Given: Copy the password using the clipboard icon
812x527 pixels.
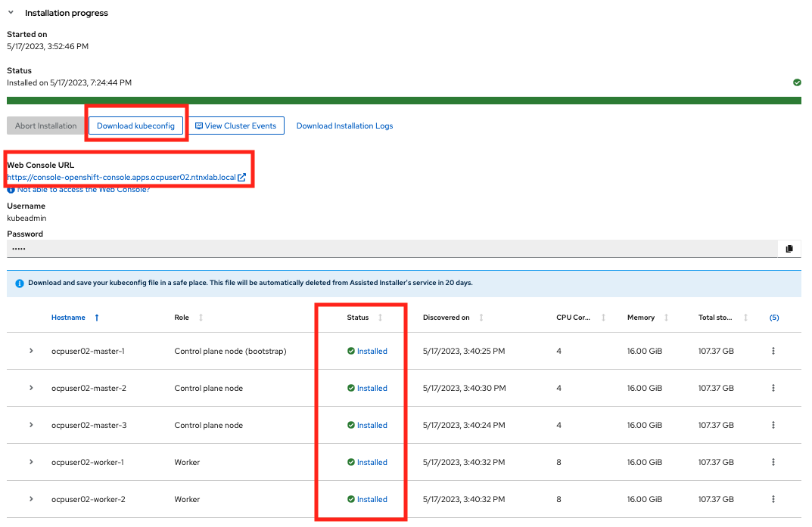Looking at the screenshot, I should click(789, 249).
